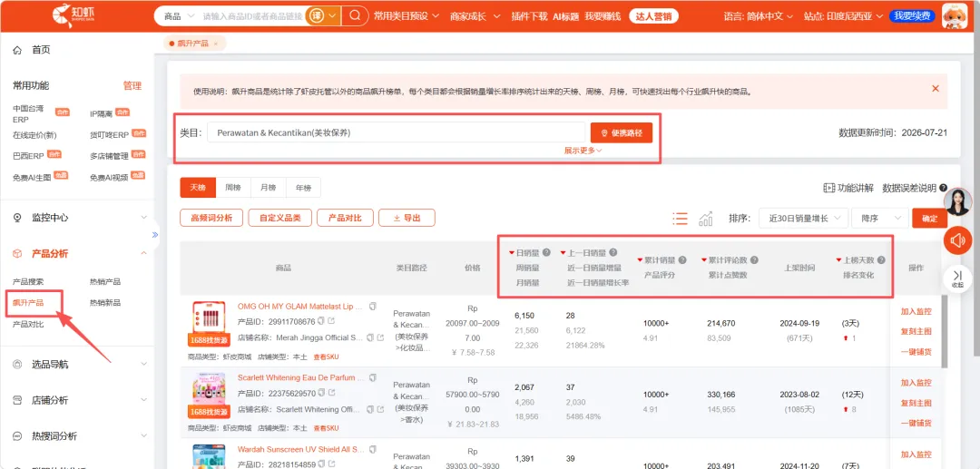Image resolution: width=980 pixels, height=469 pixels.
Task: Click the 知虾 logo in header
Action: point(73,15)
